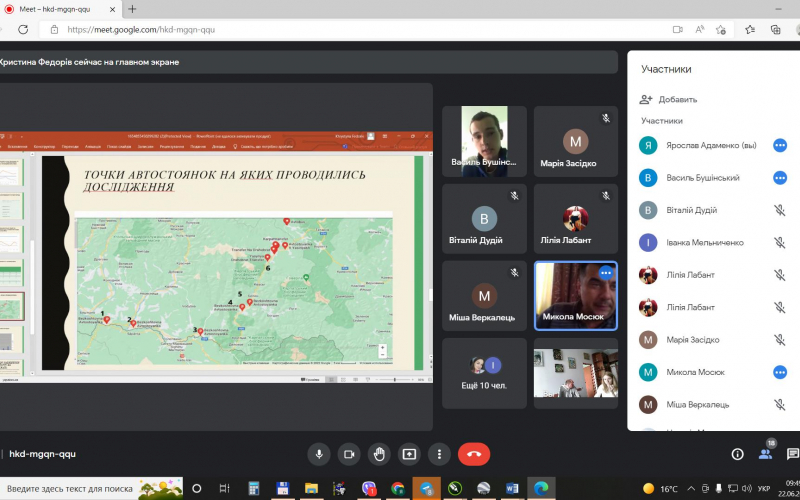Raise hand using the hand button
Screen dimensions: 800x500
pyautogui.click(x=379, y=454)
